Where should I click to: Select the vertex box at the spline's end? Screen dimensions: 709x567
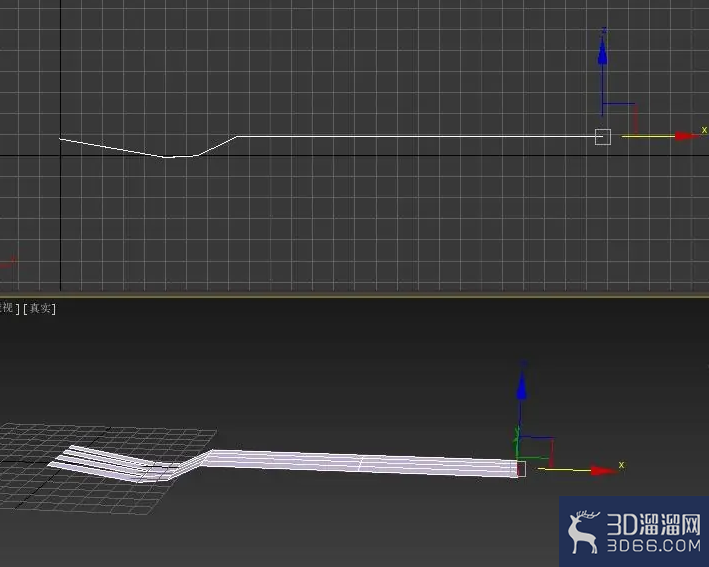(603, 137)
